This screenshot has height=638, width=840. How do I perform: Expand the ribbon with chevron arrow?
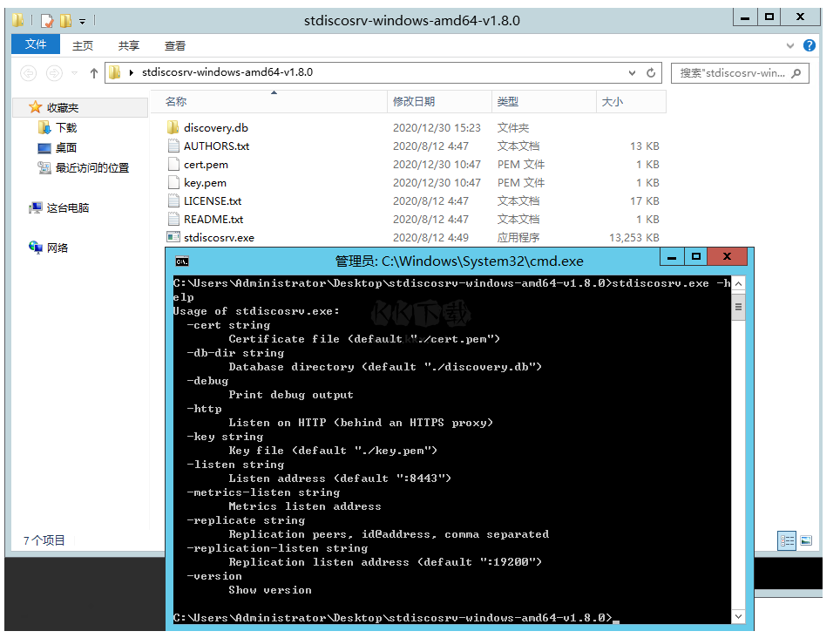click(x=791, y=45)
